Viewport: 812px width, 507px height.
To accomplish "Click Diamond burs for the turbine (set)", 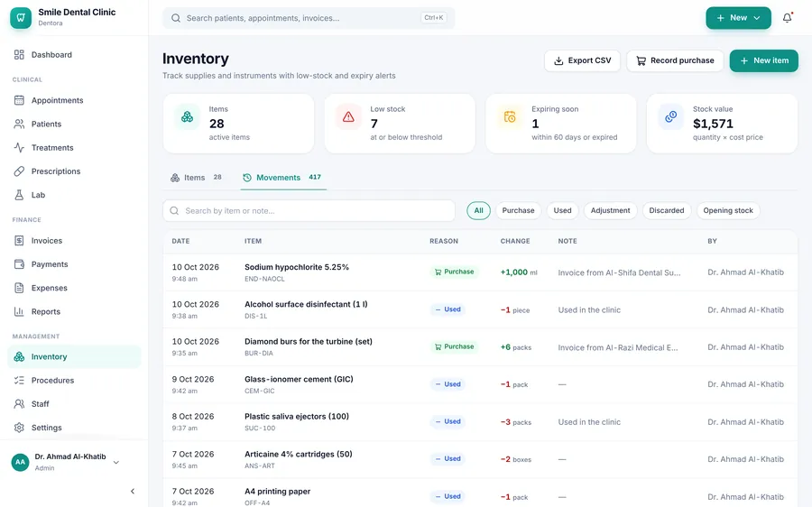I will coord(309,342).
